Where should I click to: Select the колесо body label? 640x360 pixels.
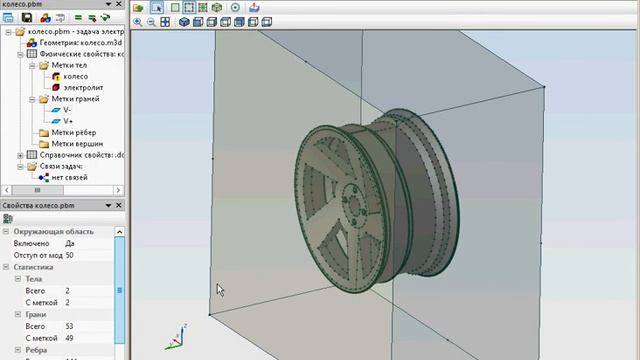(x=76, y=77)
